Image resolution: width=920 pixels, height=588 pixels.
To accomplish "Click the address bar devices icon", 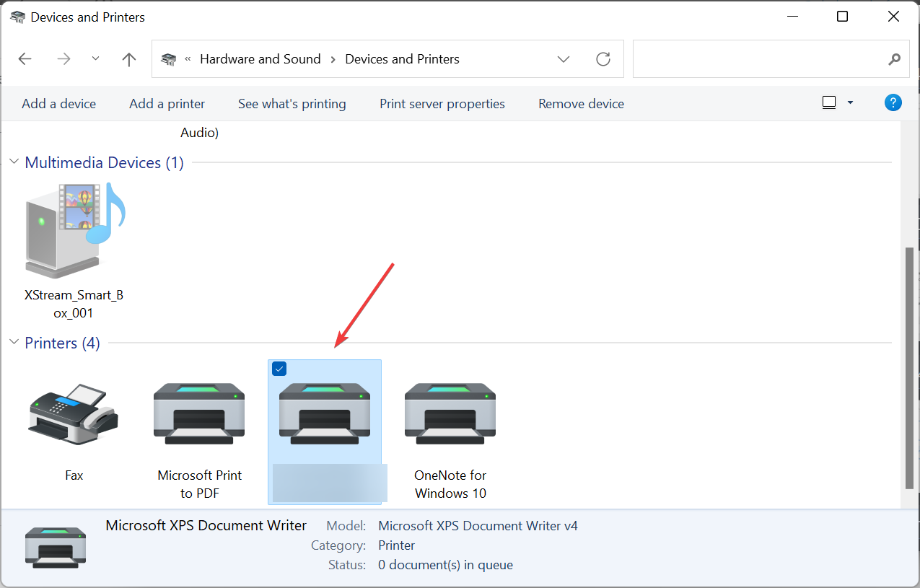I will click(168, 59).
